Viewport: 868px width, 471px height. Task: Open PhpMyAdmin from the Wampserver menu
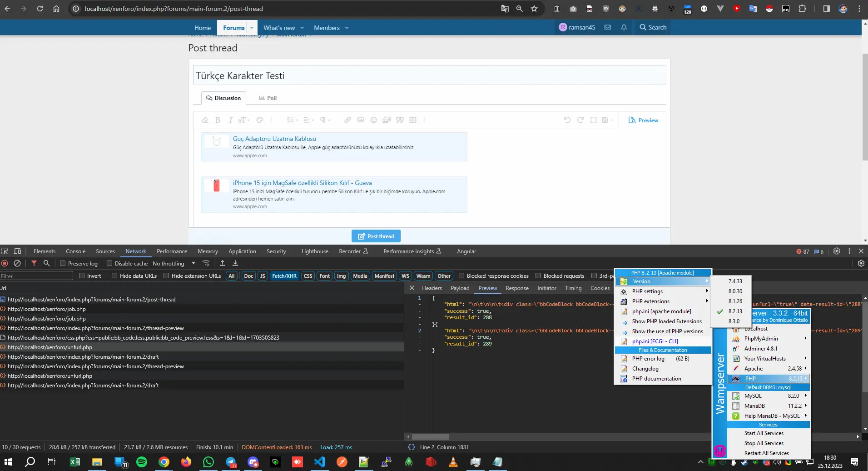769,339
